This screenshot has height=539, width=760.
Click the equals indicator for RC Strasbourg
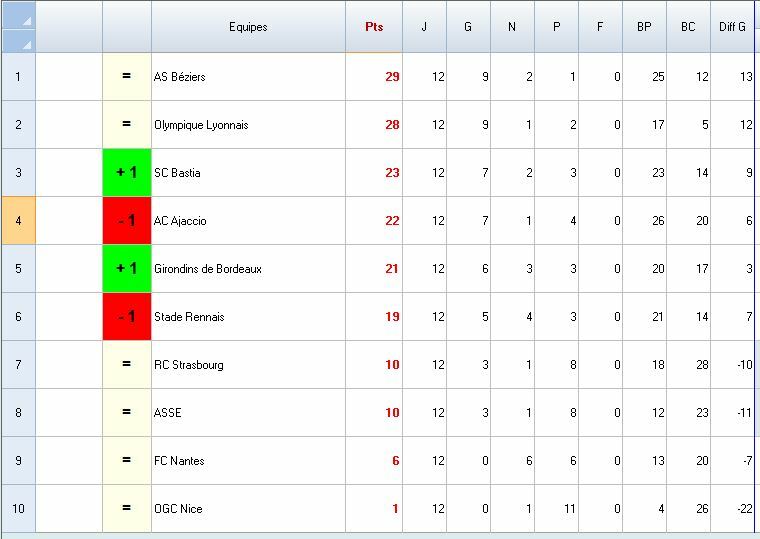click(x=127, y=365)
